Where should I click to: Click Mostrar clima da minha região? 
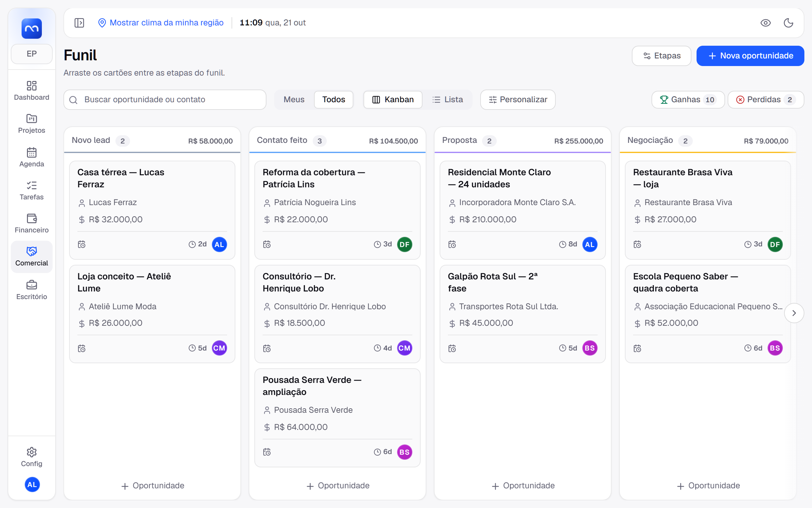pyautogui.click(x=161, y=23)
